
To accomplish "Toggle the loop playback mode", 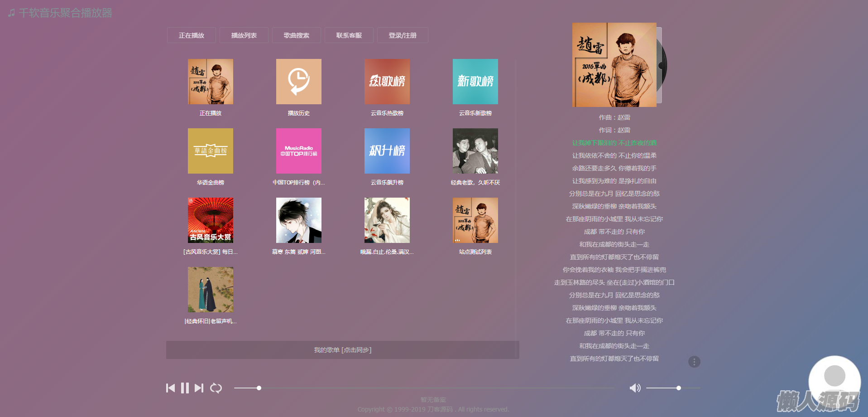I will (x=216, y=388).
